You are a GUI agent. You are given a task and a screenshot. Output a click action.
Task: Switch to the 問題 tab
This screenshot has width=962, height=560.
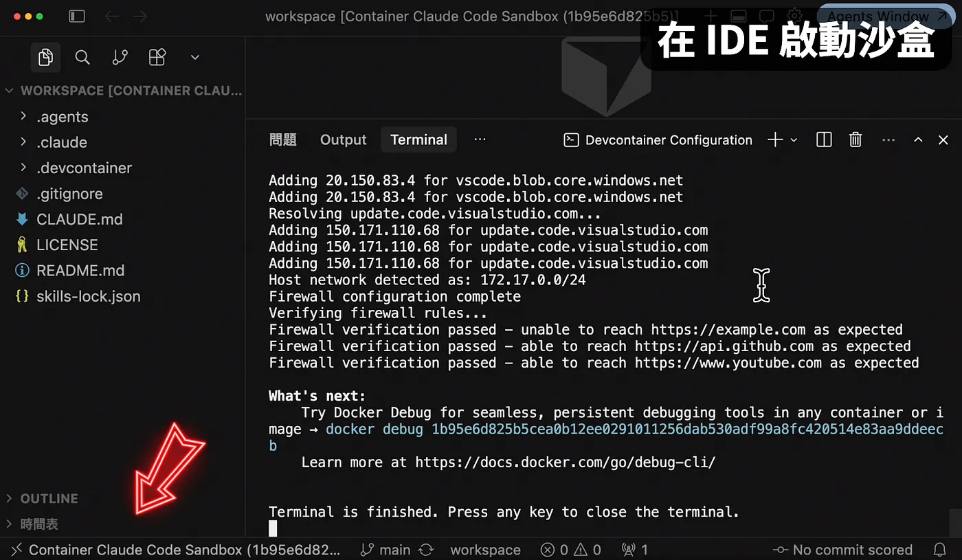click(x=282, y=140)
